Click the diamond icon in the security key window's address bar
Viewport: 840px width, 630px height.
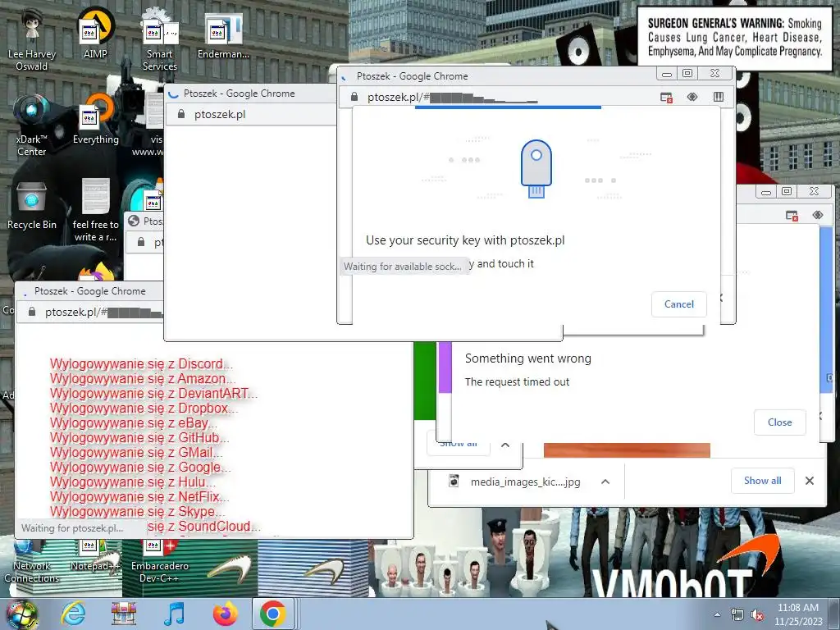692,97
